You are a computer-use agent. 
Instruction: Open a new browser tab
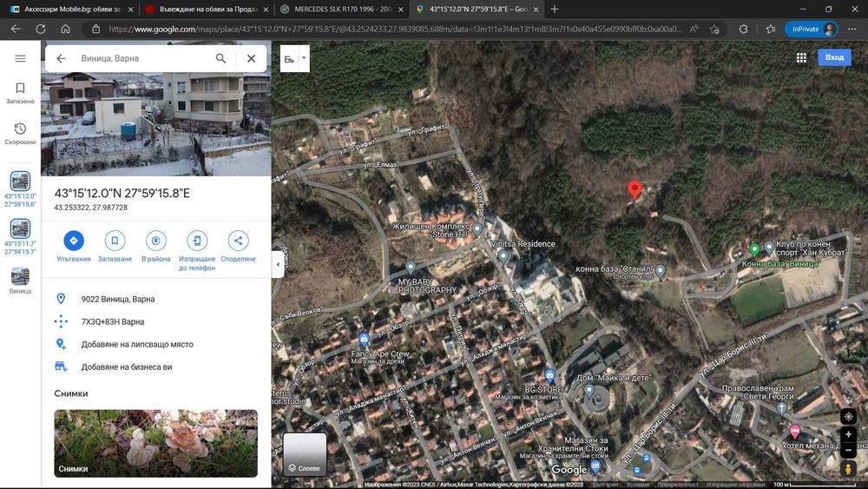coord(555,10)
